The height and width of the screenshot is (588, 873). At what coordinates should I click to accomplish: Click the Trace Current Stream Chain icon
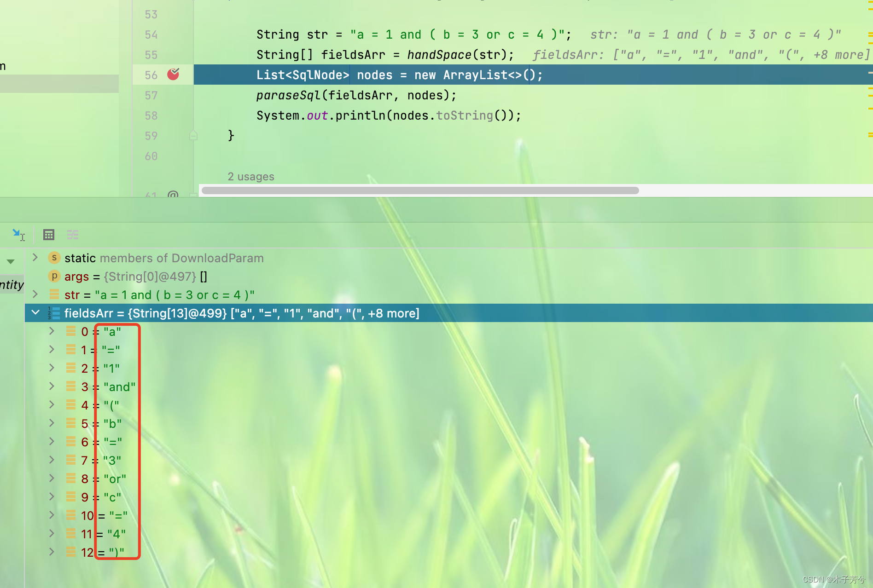point(73,235)
